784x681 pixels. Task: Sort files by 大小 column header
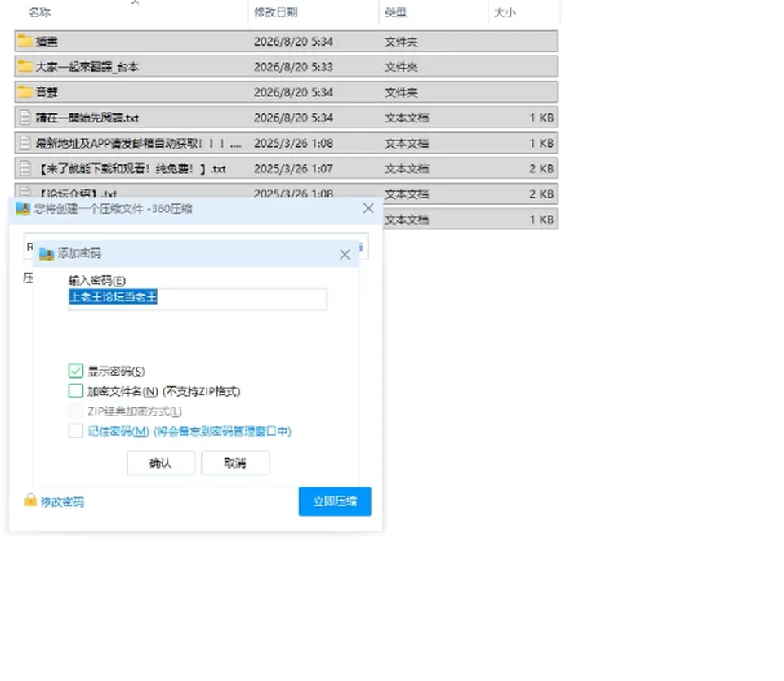[x=505, y=12]
